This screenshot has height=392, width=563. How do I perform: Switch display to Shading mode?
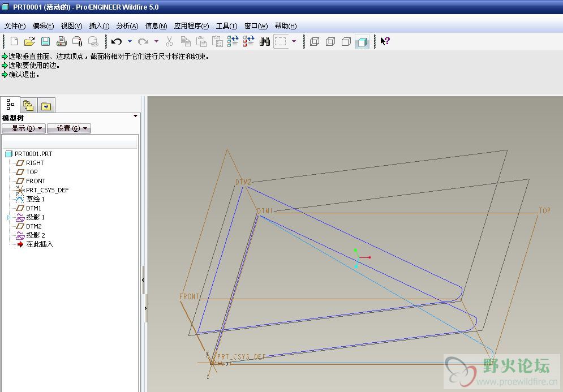point(362,42)
